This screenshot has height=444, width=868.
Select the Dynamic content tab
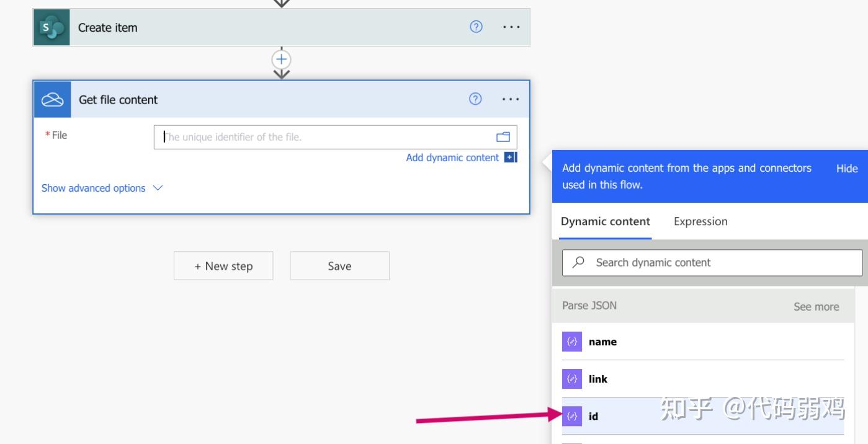(x=605, y=221)
